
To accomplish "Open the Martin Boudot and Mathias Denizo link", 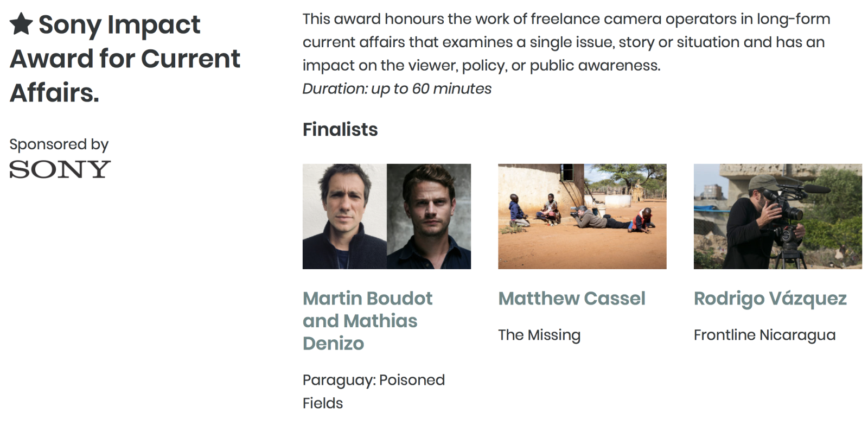I will coord(367,321).
